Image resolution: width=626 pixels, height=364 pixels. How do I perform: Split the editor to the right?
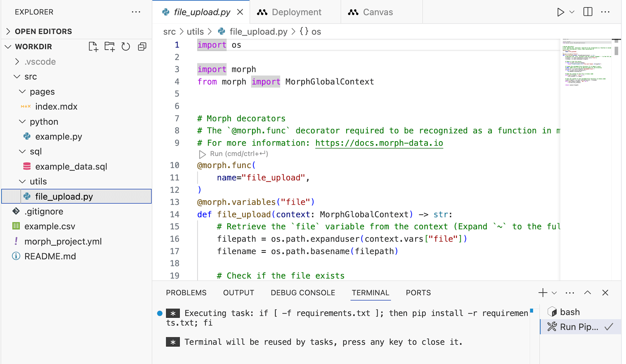pyautogui.click(x=588, y=12)
